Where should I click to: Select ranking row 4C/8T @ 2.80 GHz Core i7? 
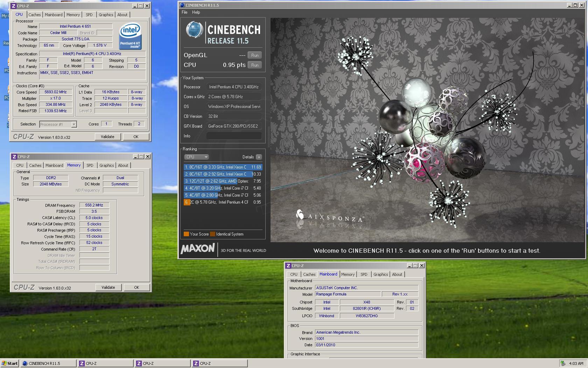223,195
